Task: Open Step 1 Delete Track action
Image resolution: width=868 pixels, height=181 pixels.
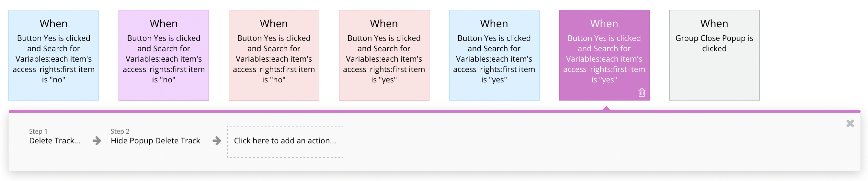Action: 55,141
